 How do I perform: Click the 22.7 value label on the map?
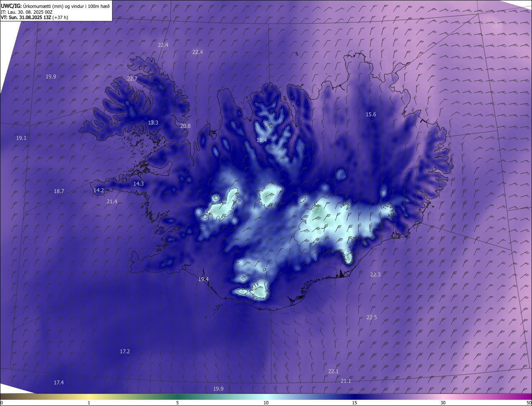click(x=132, y=78)
